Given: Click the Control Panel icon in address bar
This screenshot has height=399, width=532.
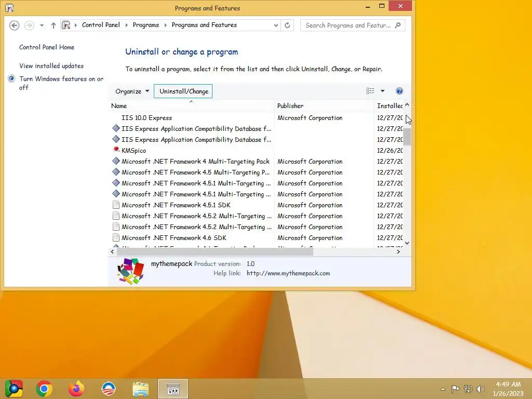Looking at the screenshot, I should point(66,25).
